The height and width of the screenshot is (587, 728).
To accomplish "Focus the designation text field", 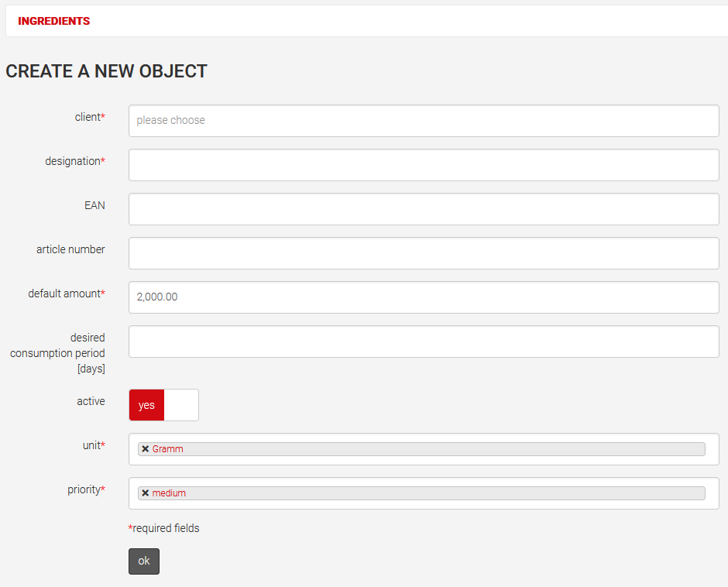I will [424, 165].
